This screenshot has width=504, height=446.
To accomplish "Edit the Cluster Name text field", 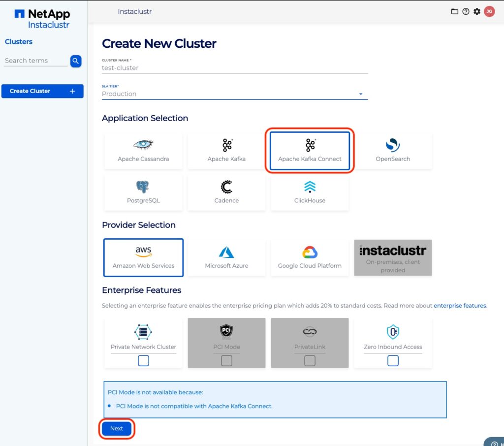I will (x=235, y=68).
